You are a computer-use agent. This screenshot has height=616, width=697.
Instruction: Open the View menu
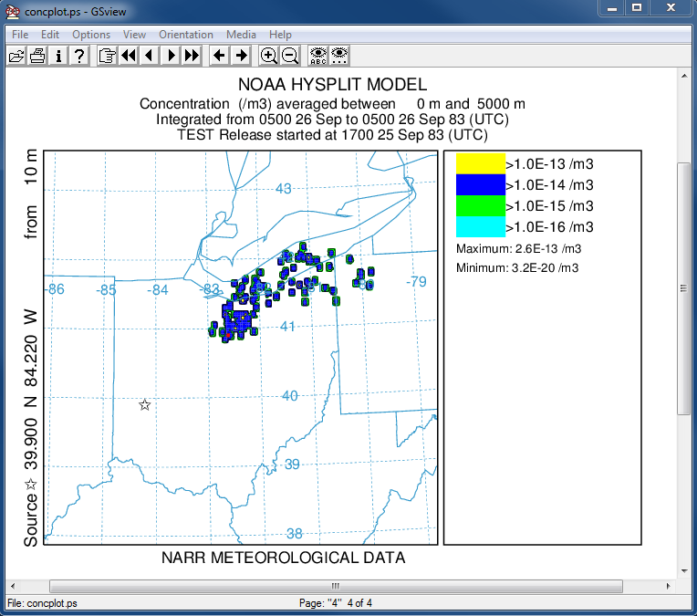point(134,35)
